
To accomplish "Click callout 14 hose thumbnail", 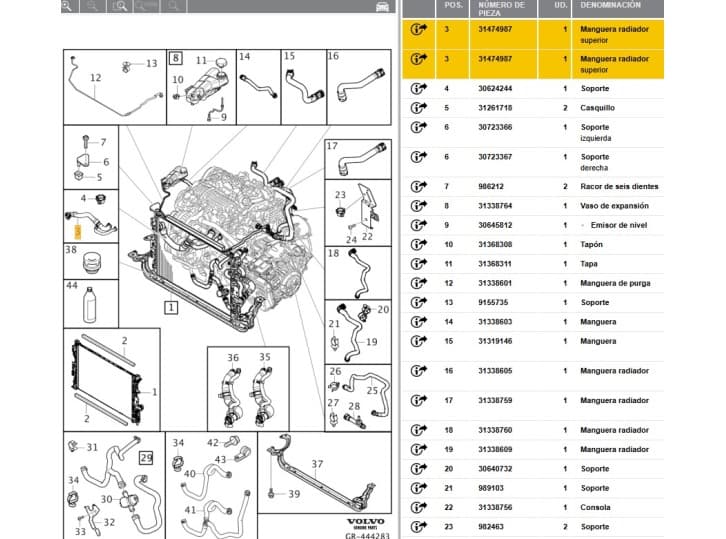I will click(x=244, y=56).
